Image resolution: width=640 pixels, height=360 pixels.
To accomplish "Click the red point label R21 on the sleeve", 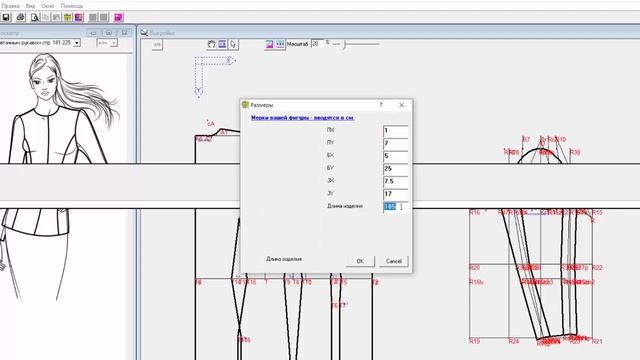I will pos(597,341).
